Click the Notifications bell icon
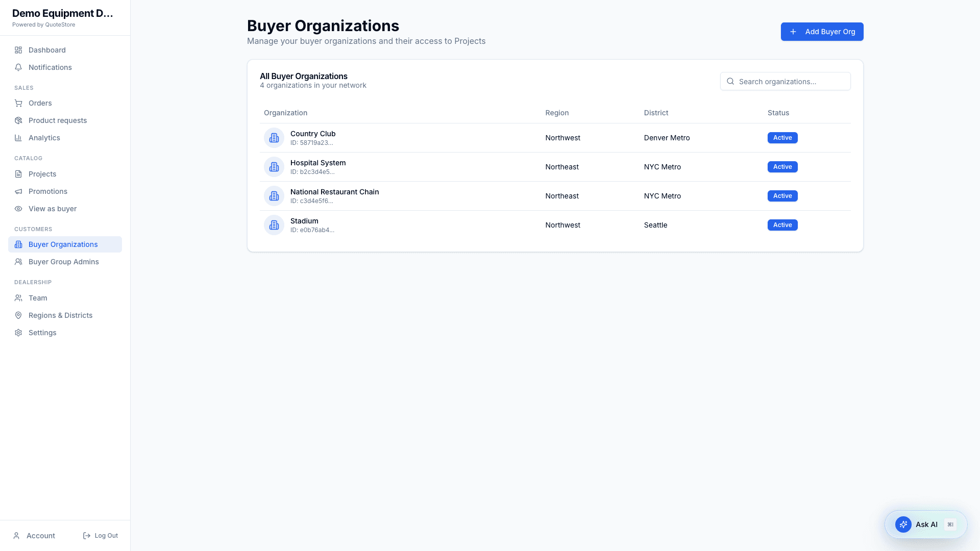980x551 pixels. (x=18, y=67)
